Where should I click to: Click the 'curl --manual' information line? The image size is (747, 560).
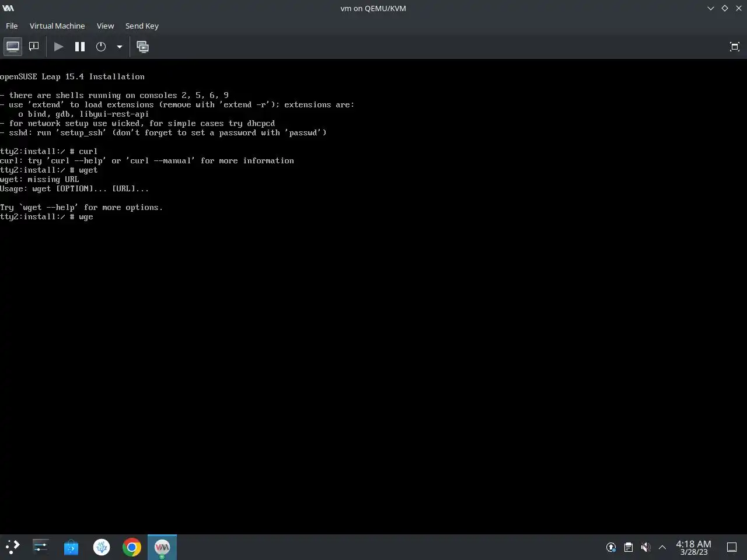147,160
